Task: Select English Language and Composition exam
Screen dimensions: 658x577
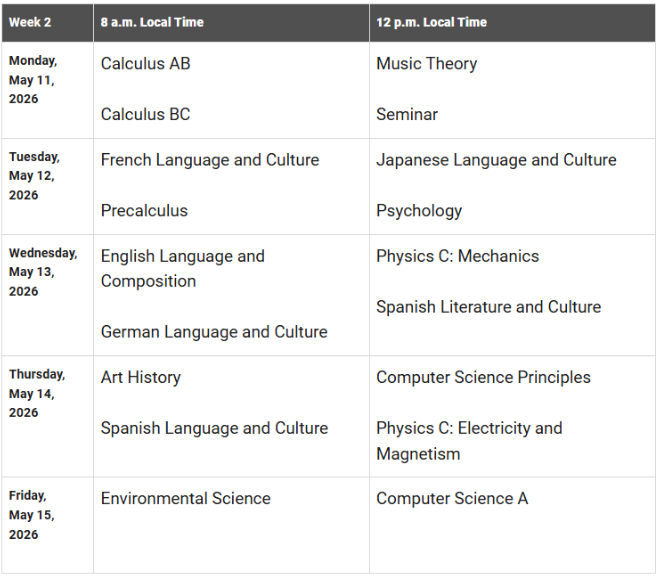Action: (182, 269)
